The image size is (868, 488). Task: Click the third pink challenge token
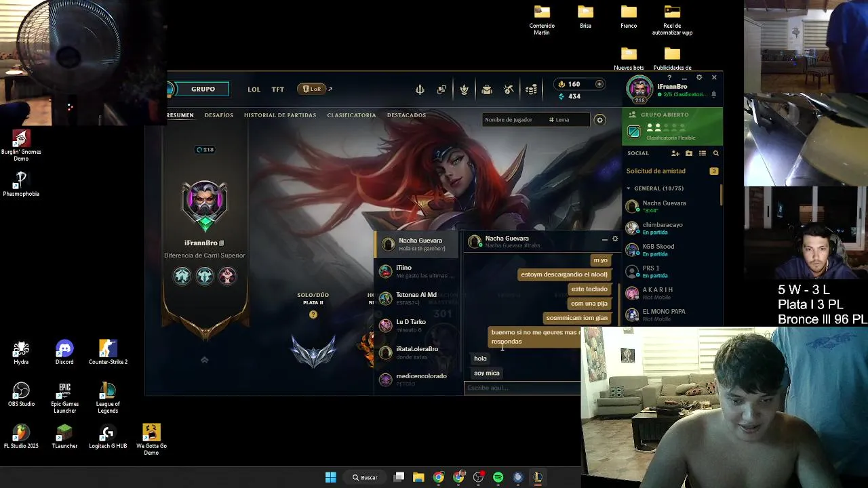tap(227, 275)
